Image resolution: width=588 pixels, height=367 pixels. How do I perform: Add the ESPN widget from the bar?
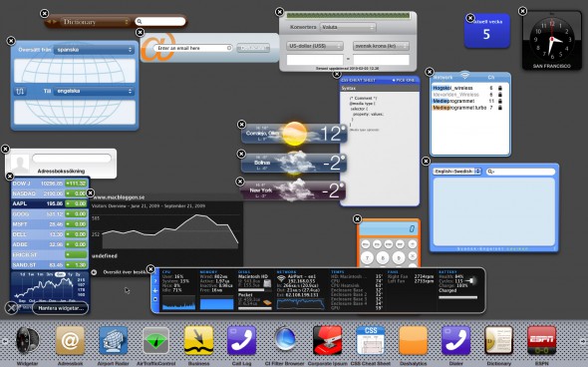tap(541, 341)
